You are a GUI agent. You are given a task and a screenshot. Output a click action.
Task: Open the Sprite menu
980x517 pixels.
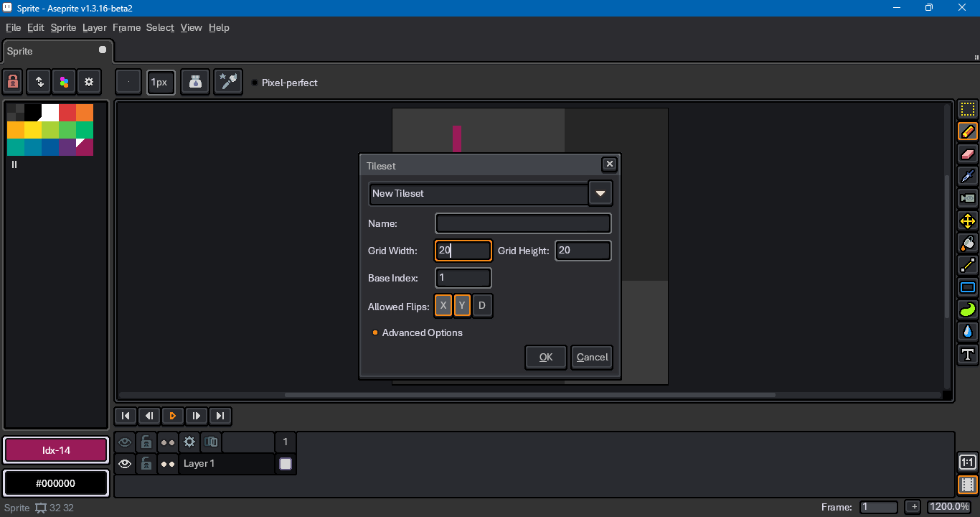pos(63,27)
